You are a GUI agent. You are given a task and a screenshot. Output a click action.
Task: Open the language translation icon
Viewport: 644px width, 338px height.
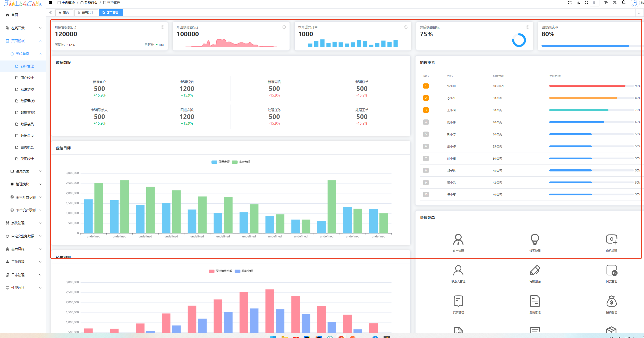pyautogui.click(x=615, y=3)
